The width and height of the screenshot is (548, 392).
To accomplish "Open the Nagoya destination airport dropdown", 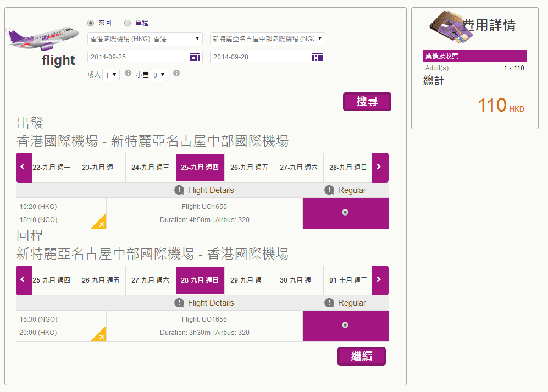I will (268, 39).
